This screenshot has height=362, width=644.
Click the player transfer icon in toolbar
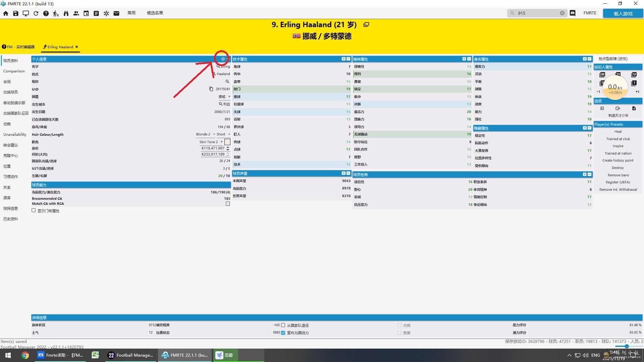[x=56, y=13]
